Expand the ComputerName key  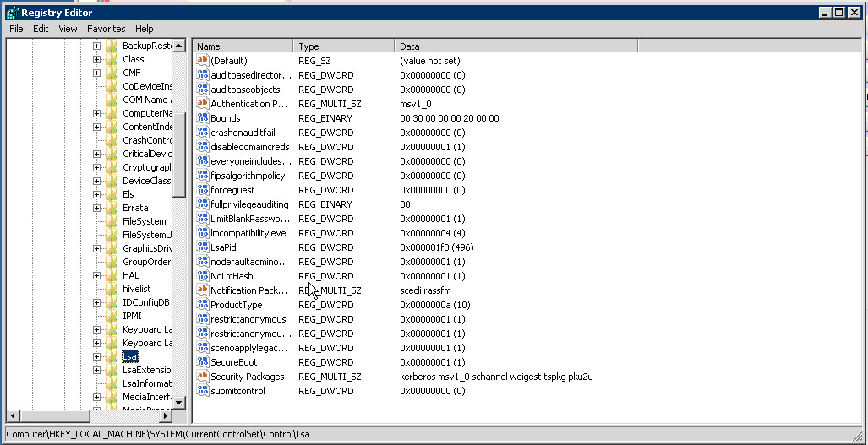tap(97, 113)
